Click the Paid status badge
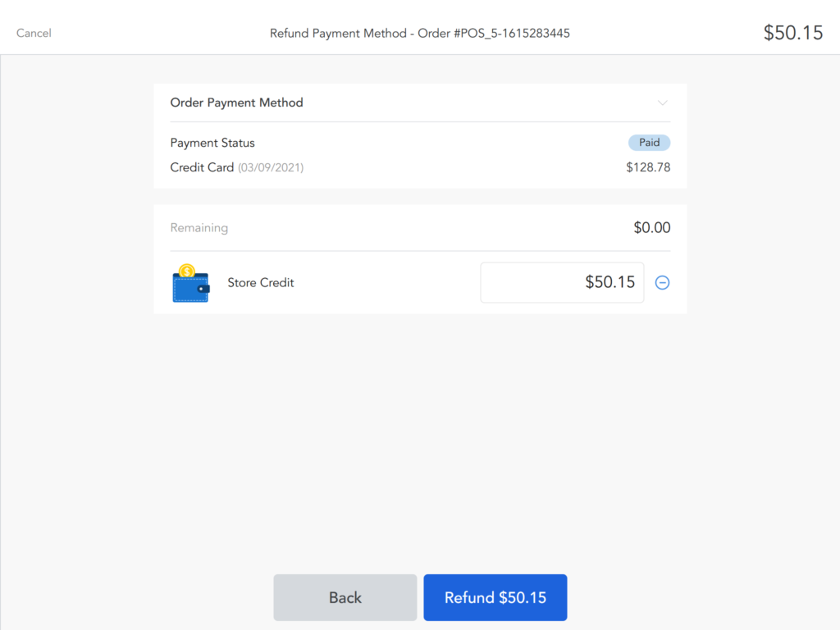 coord(649,142)
